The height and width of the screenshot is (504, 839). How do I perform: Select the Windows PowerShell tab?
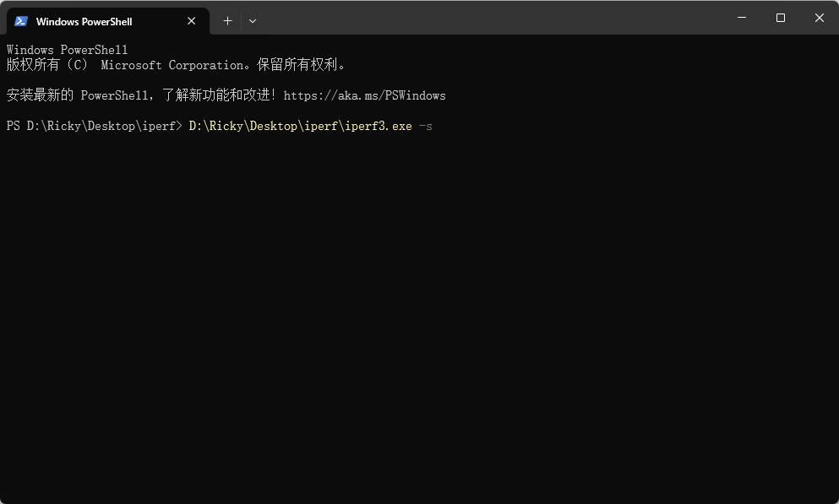point(101,20)
